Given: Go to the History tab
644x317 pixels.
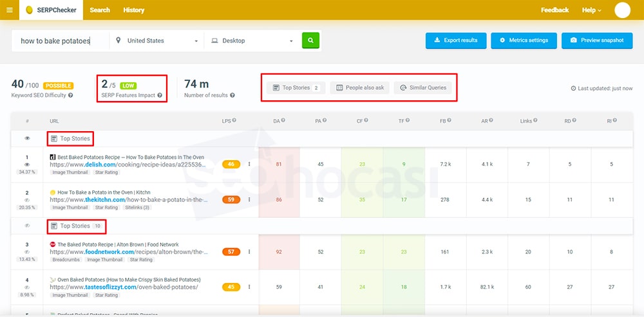Looking at the screenshot, I should 134,10.
